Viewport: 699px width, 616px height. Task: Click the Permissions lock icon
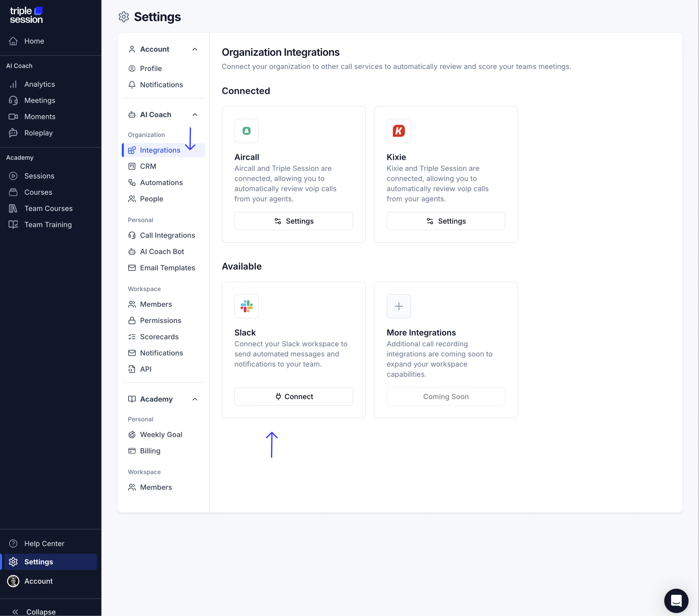(132, 321)
